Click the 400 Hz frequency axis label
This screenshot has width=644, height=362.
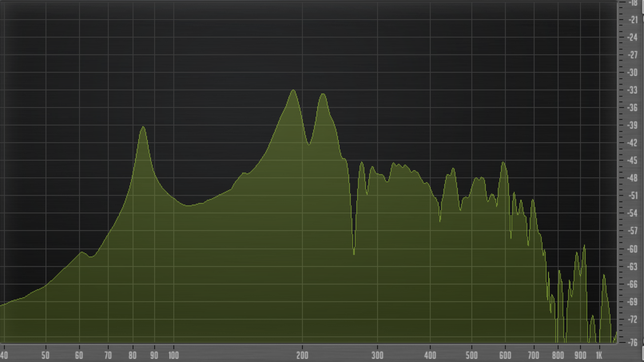(x=430, y=355)
